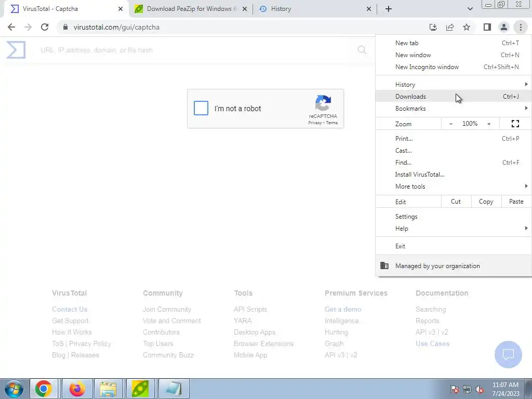Bookmark this page with the star icon
This screenshot has height=399, width=532.
click(467, 27)
